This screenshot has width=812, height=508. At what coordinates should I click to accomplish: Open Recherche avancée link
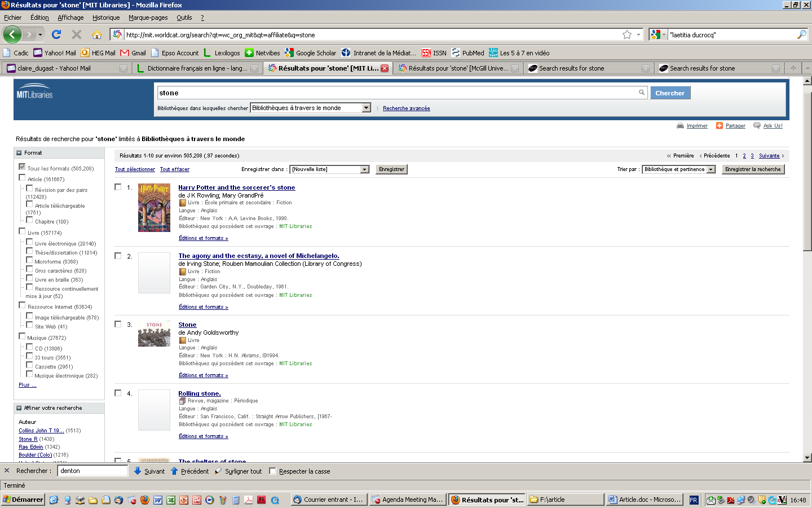click(x=406, y=108)
